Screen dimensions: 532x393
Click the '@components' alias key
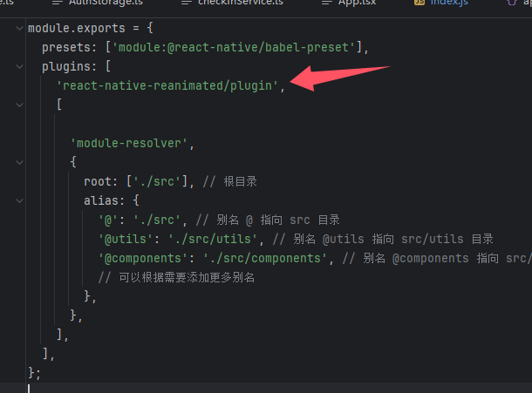(143, 259)
